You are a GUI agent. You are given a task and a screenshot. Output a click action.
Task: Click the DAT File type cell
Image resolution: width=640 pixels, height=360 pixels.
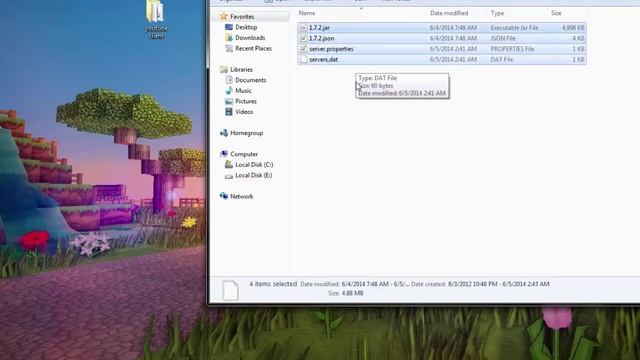point(502,60)
